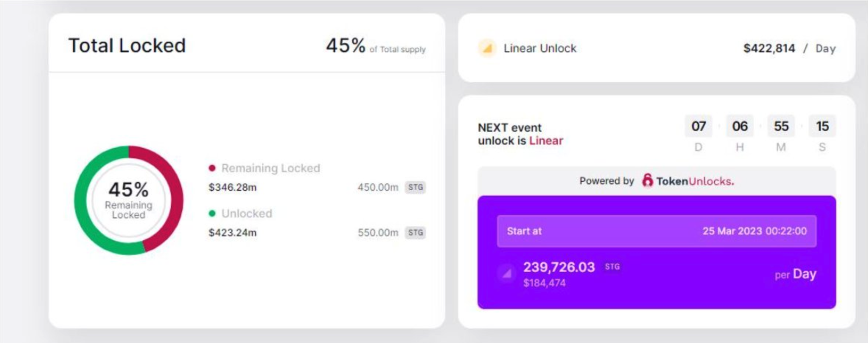Viewport: 868px width, 343px height.
Task: Click the Linear Unlock label
Action: tap(540, 48)
